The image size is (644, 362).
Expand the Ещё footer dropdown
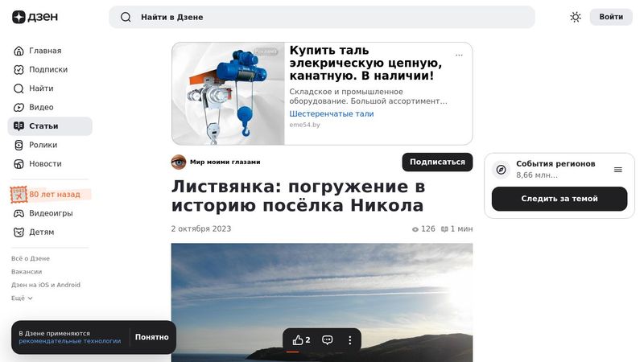point(22,298)
